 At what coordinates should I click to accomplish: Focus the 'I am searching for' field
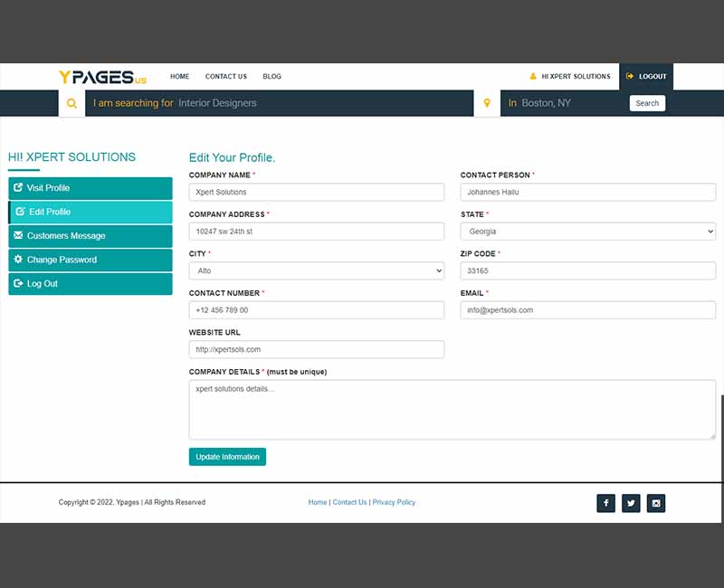280,103
